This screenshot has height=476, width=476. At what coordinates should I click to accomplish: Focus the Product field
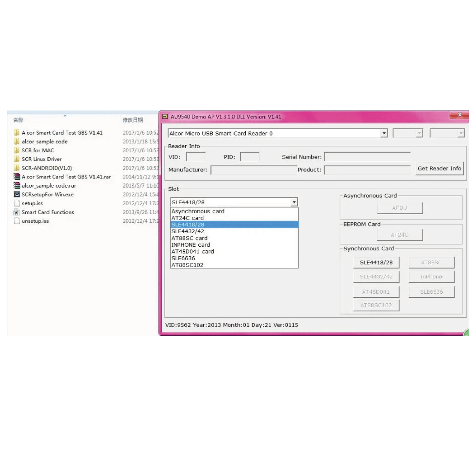pyautogui.click(x=367, y=170)
